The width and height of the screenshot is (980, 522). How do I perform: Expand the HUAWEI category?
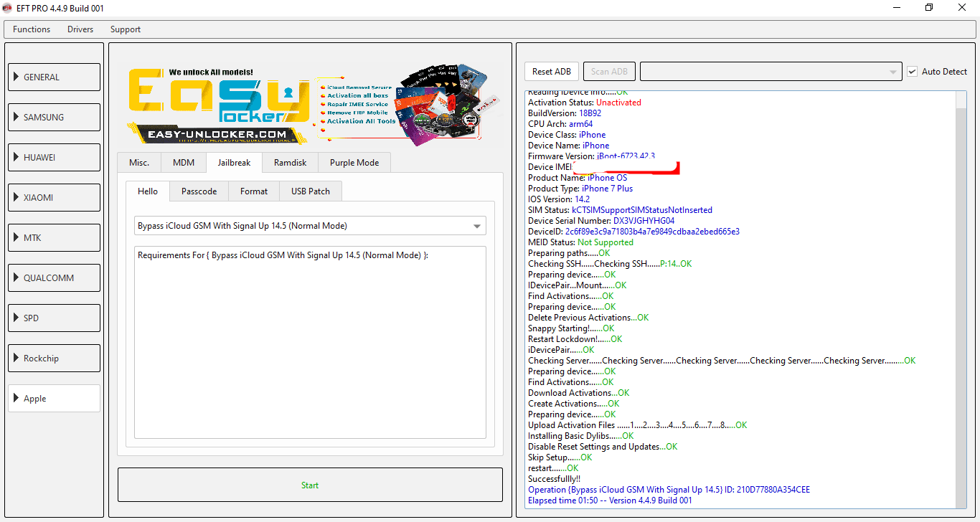(55, 158)
